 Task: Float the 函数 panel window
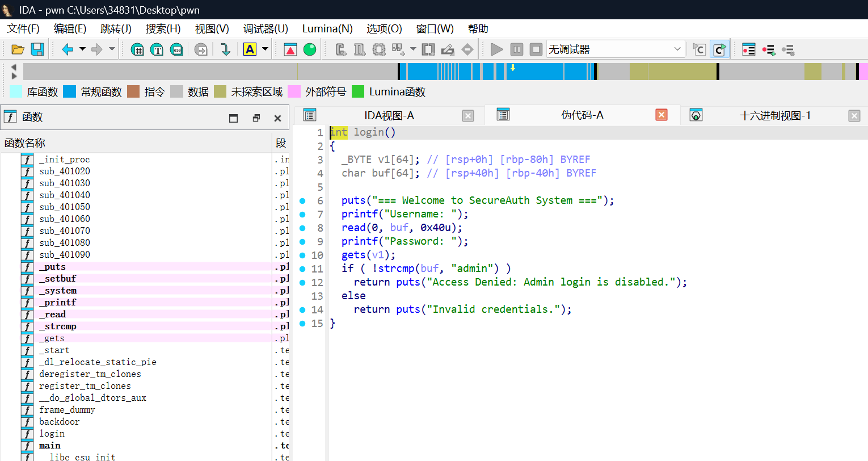[256, 118]
